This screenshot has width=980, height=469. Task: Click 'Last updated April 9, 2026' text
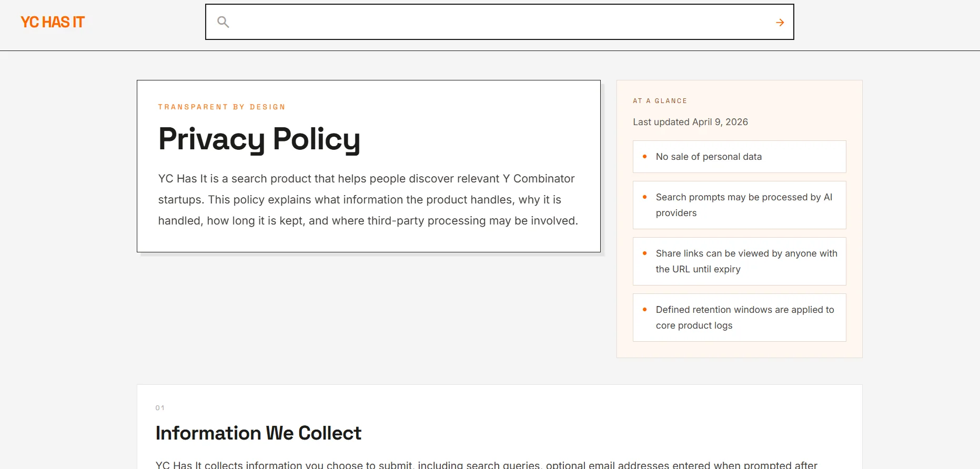690,122
